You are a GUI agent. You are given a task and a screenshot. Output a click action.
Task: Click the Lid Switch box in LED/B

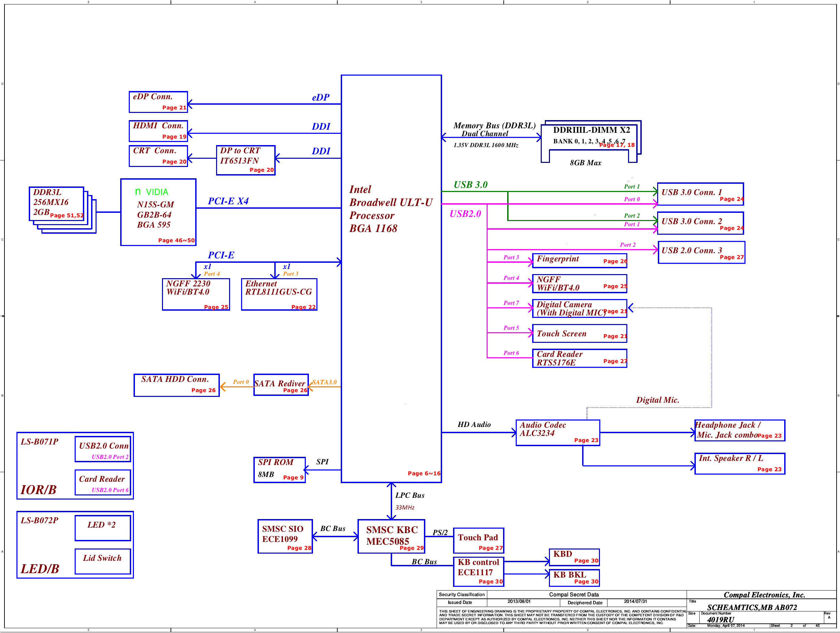coord(102,561)
